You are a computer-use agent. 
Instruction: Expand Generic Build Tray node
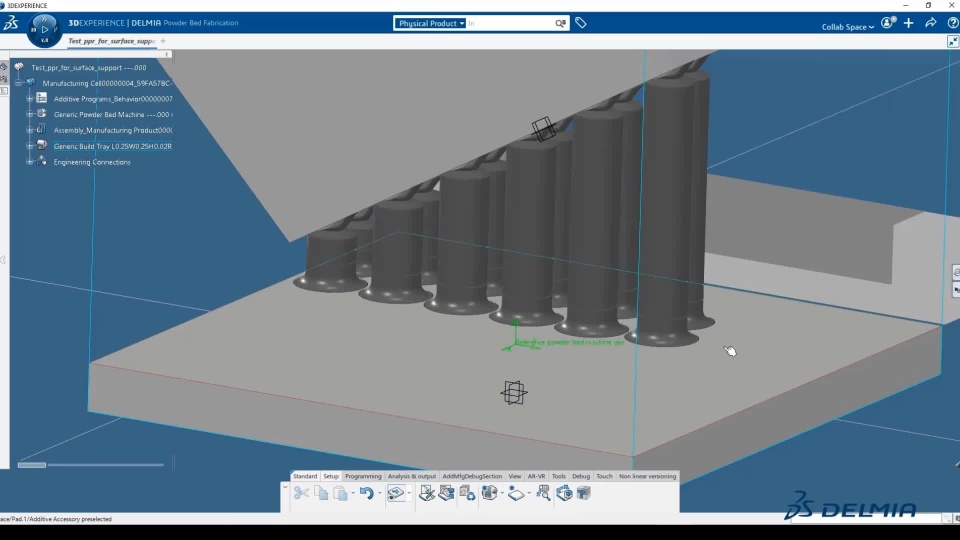[29, 146]
